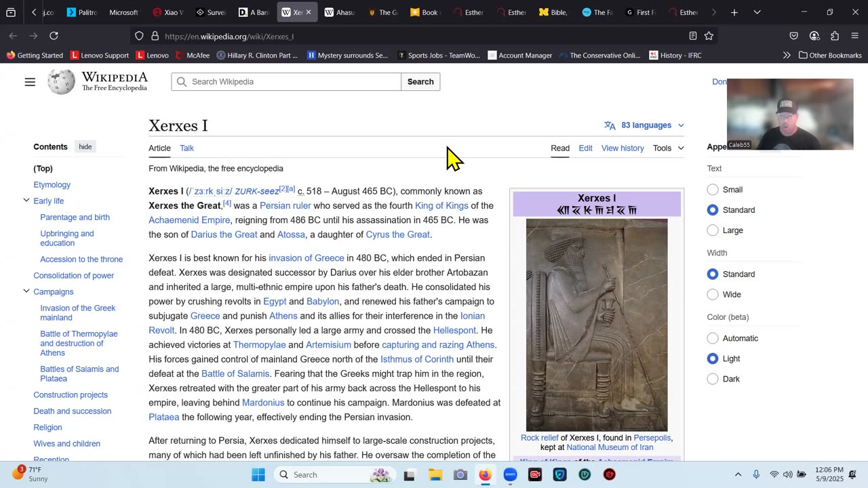Select Small text size
This screenshot has width=868, height=488.
click(713, 190)
